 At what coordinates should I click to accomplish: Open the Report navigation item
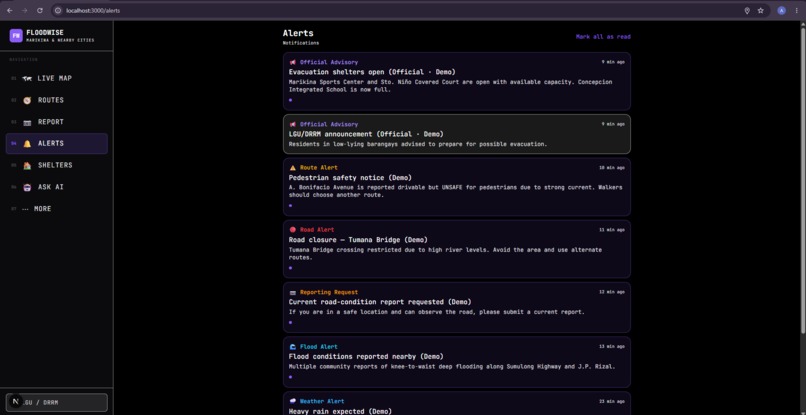[x=57, y=122]
